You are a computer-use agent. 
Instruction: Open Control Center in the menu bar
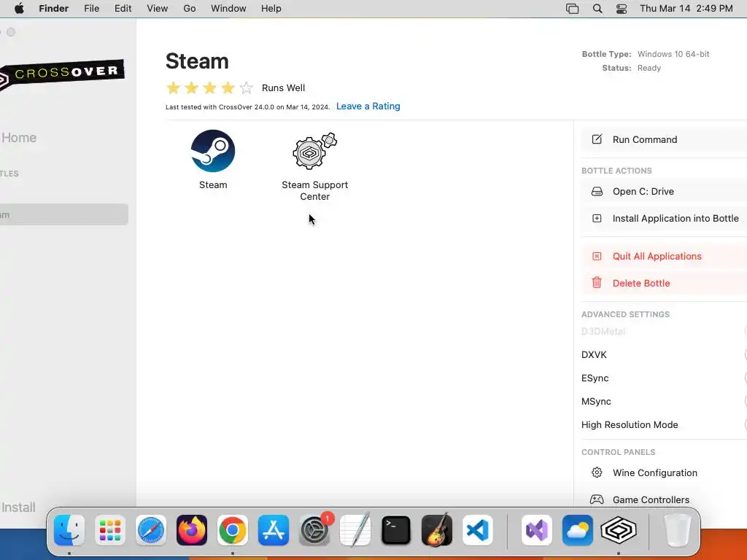click(622, 9)
